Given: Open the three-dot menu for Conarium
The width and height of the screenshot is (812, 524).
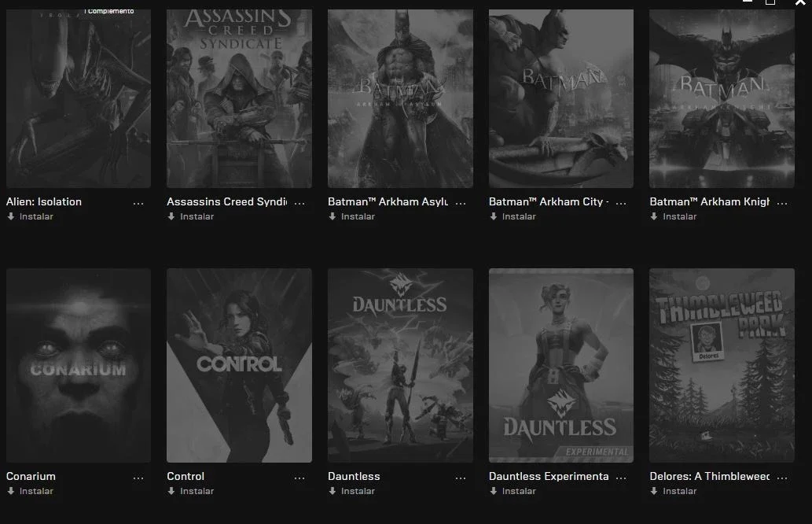Looking at the screenshot, I should click(x=138, y=478).
